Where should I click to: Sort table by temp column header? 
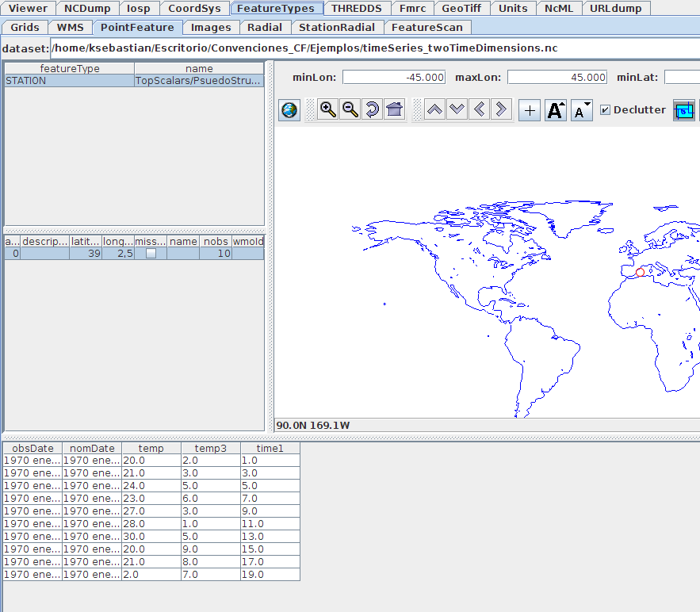pyautogui.click(x=151, y=449)
